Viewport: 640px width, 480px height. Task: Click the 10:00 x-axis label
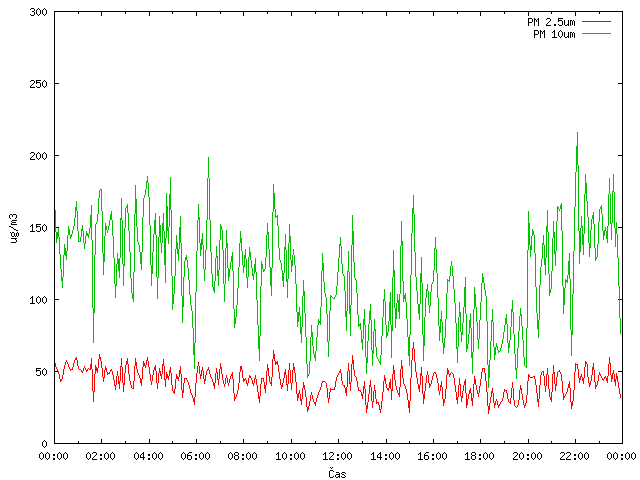click(x=291, y=456)
